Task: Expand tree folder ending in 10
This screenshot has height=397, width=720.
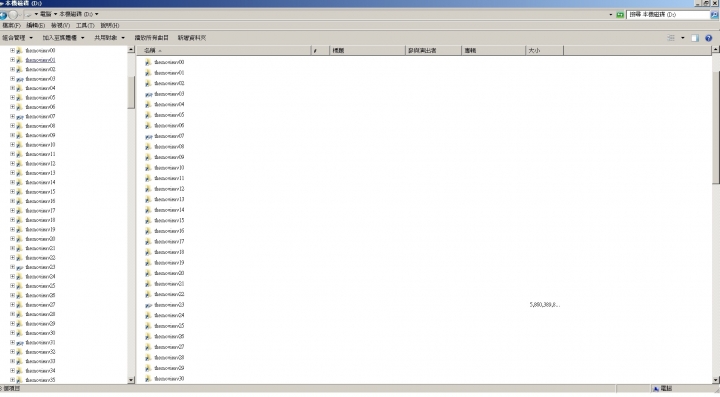Action: point(12,145)
